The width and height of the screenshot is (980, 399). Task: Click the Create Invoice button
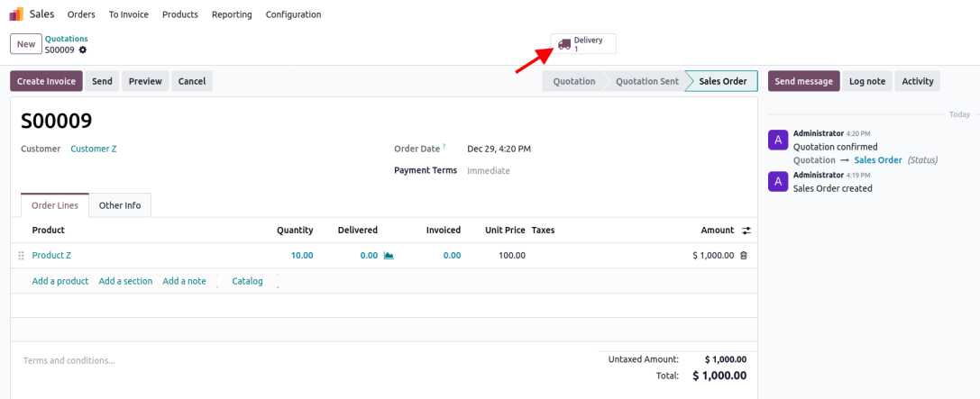tap(46, 81)
